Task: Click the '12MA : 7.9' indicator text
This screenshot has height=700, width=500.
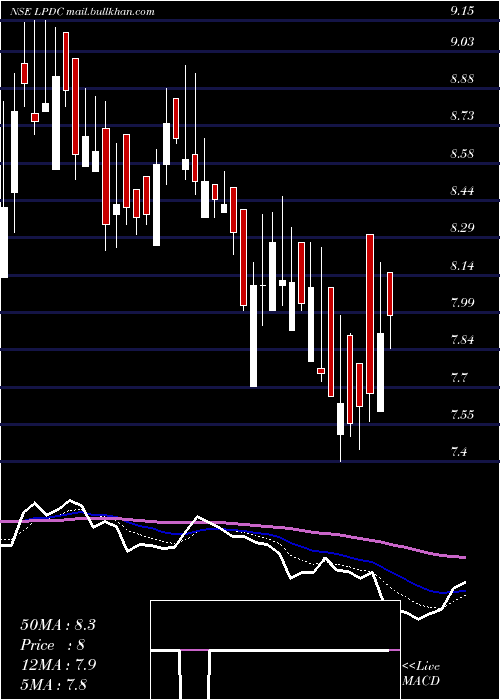Action: tap(58, 665)
